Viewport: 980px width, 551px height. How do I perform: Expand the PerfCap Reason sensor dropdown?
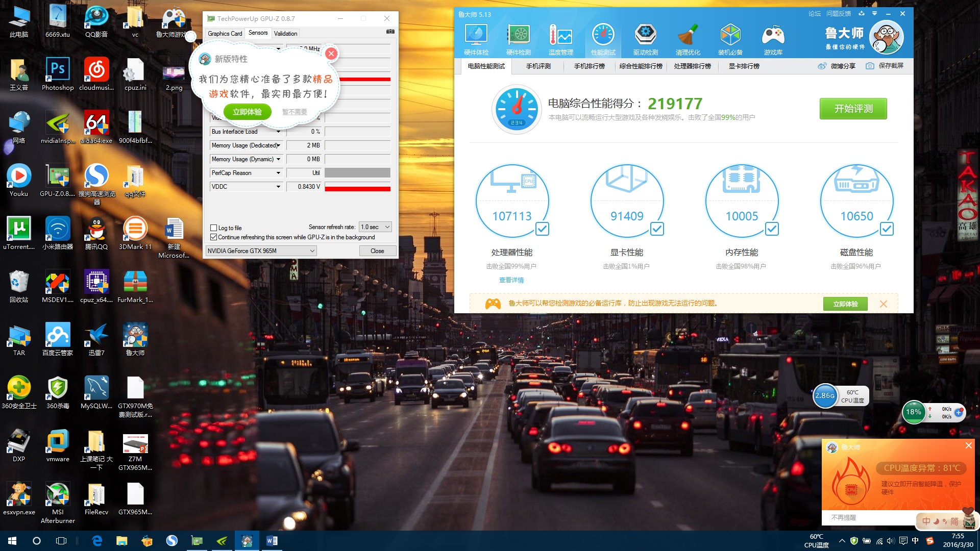click(278, 173)
